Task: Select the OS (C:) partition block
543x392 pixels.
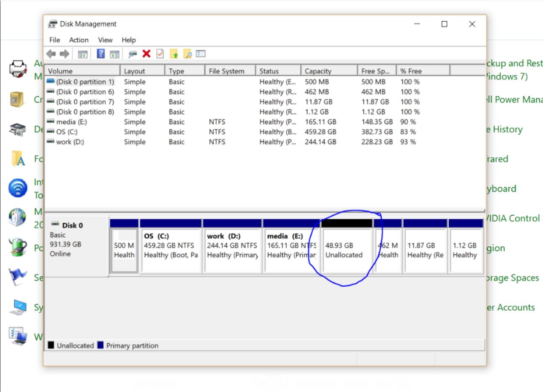Action: tap(171, 246)
